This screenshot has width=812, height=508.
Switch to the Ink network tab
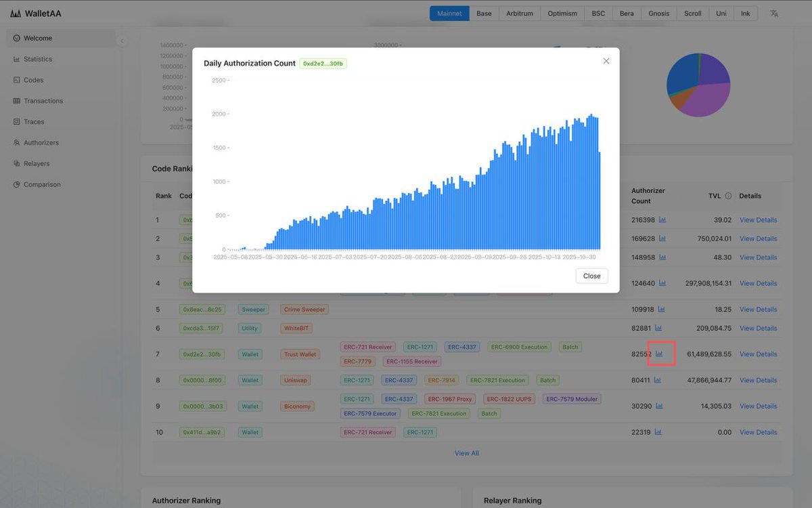coord(746,14)
